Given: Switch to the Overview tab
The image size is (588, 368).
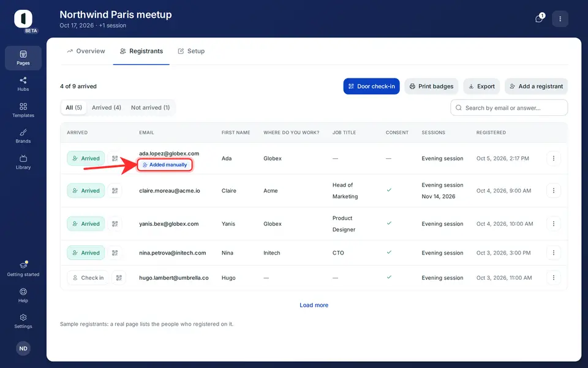Looking at the screenshot, I should (x=86, y=51).
